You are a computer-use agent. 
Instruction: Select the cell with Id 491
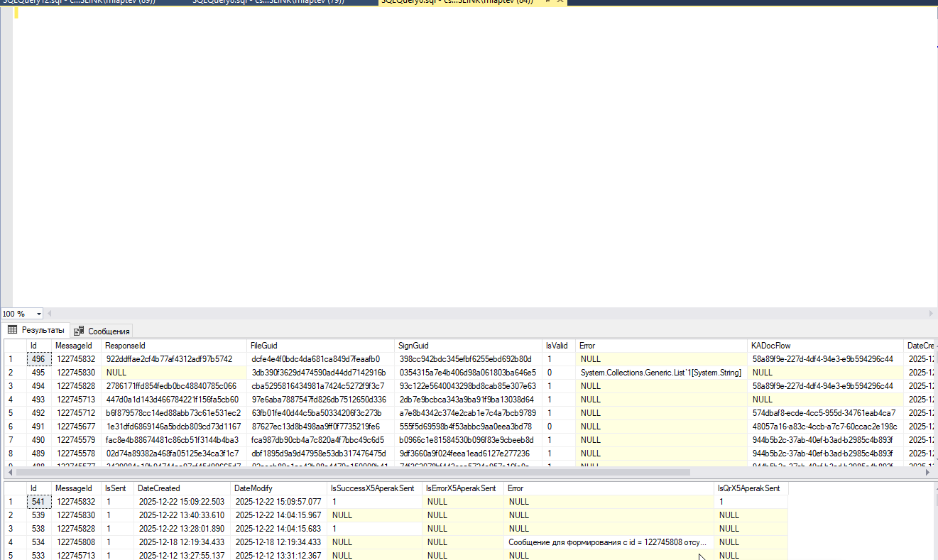click(x=39, y=427)
